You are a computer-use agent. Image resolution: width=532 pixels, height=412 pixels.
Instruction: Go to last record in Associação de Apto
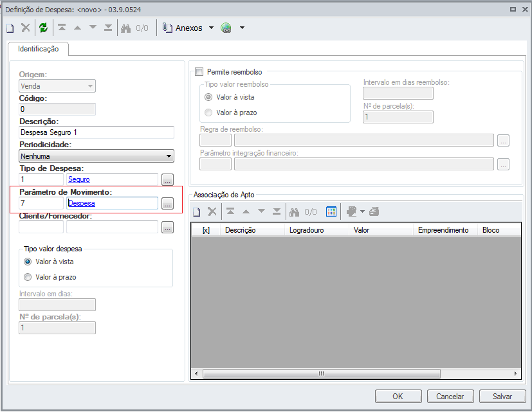tap(277, 211)
